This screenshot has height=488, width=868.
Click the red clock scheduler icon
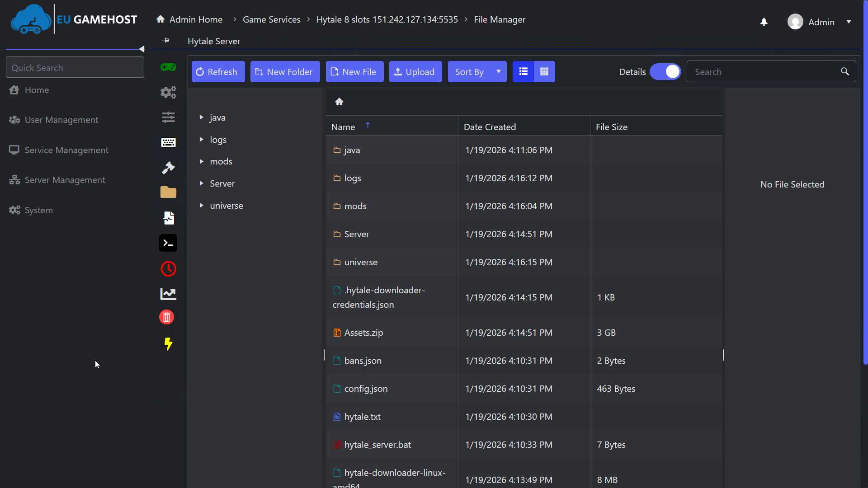click(x=168, y=268)
